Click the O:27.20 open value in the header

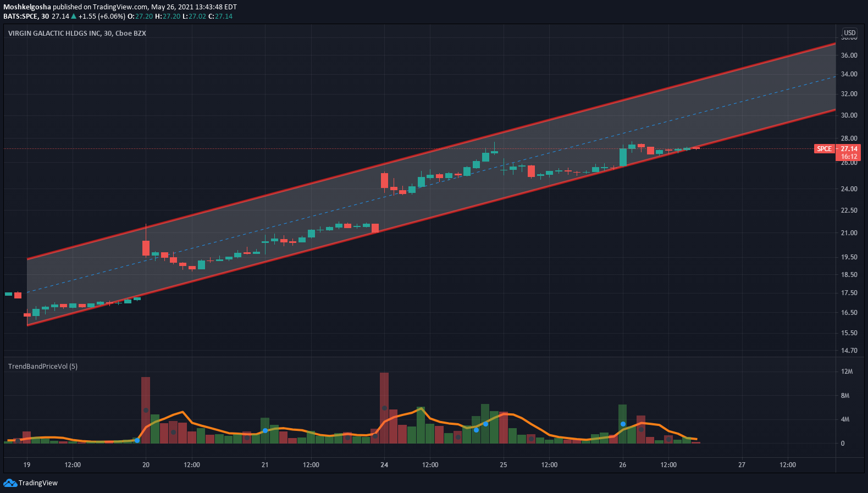(140, 16)
